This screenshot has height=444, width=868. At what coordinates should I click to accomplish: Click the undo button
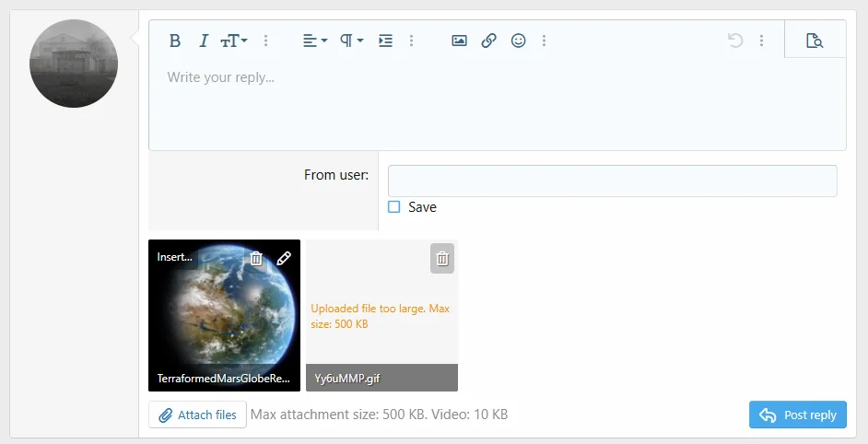click(x=734, y=41)
